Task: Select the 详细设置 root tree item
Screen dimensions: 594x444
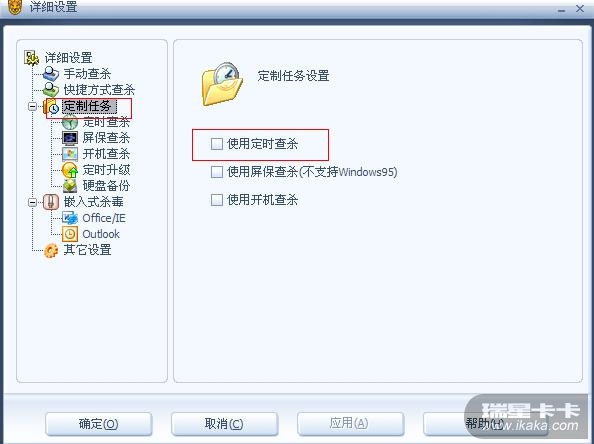Action: pyautogui.click(x=69, y=58)
